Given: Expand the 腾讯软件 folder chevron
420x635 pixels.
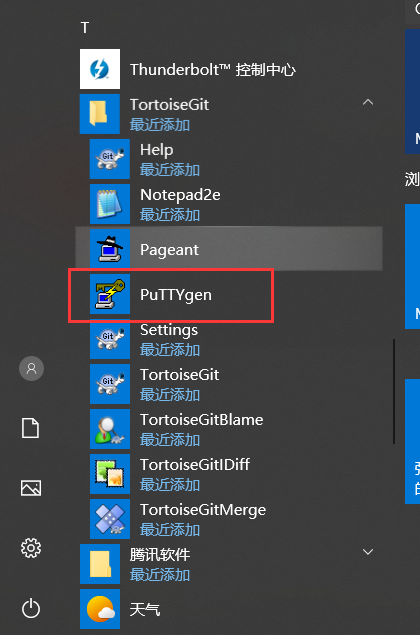Looking at the screenshot, I should (368, 552).
